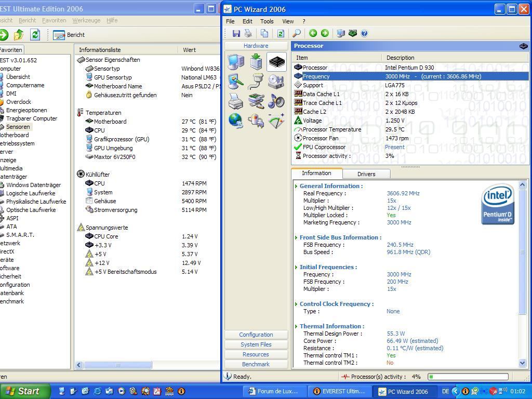Switch to the Drivers tab

(366, 174)
